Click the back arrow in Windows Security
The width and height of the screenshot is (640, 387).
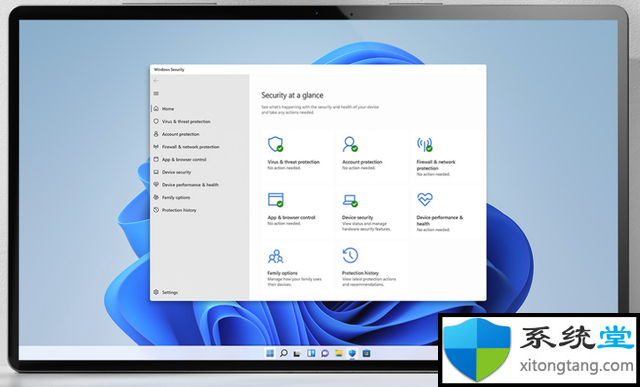click(156, 81)
